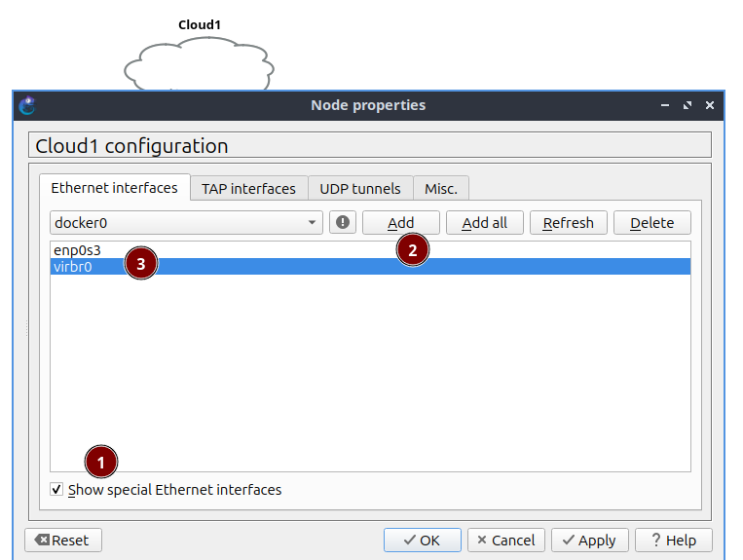Screen dimensions: 743x560
Task: Go to the Misc. tab
Action: (441, 189)
